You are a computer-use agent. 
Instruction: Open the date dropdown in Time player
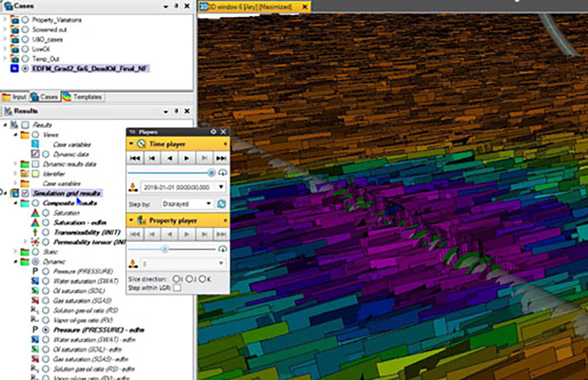[x=221, y=187]
